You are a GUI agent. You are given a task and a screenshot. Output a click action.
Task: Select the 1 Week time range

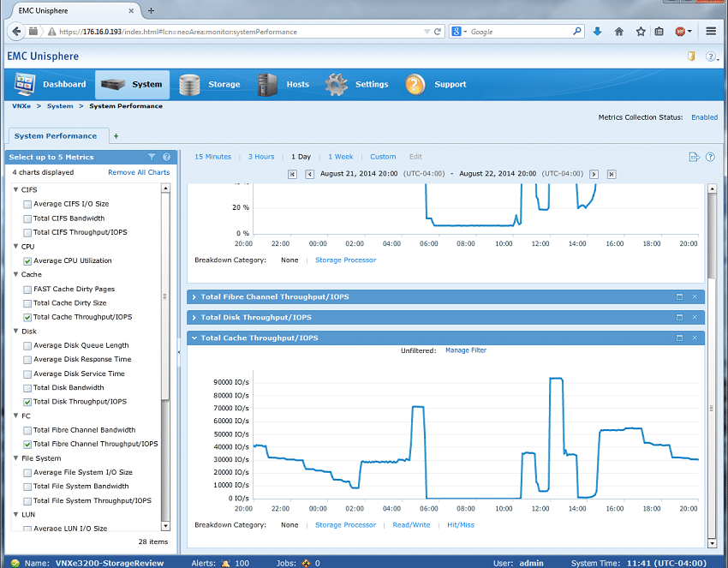(x=340, y=157)
